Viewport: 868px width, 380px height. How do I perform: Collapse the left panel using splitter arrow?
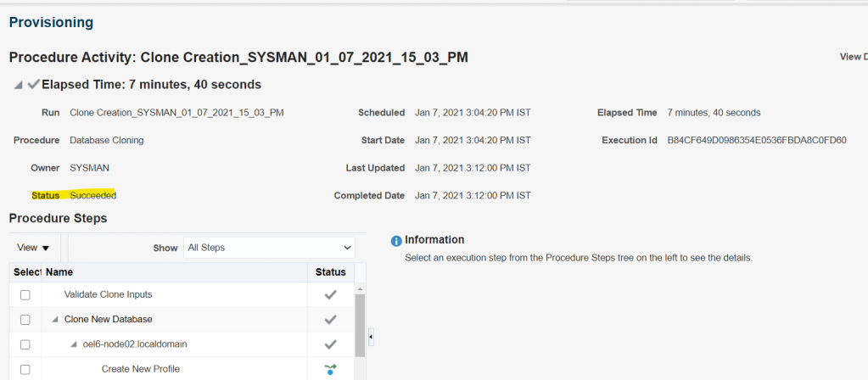pos(371,338)
